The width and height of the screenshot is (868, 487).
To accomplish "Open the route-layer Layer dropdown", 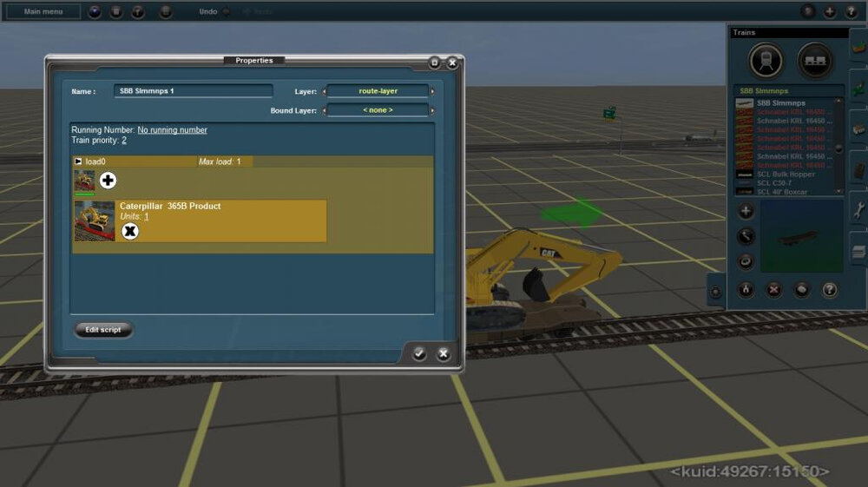I will click(378, 91).
